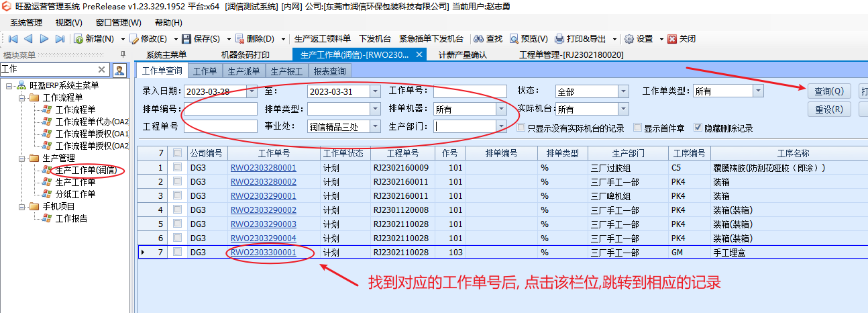Click the 新增(N) add button
868x313 pixels.
coord(94,39)
